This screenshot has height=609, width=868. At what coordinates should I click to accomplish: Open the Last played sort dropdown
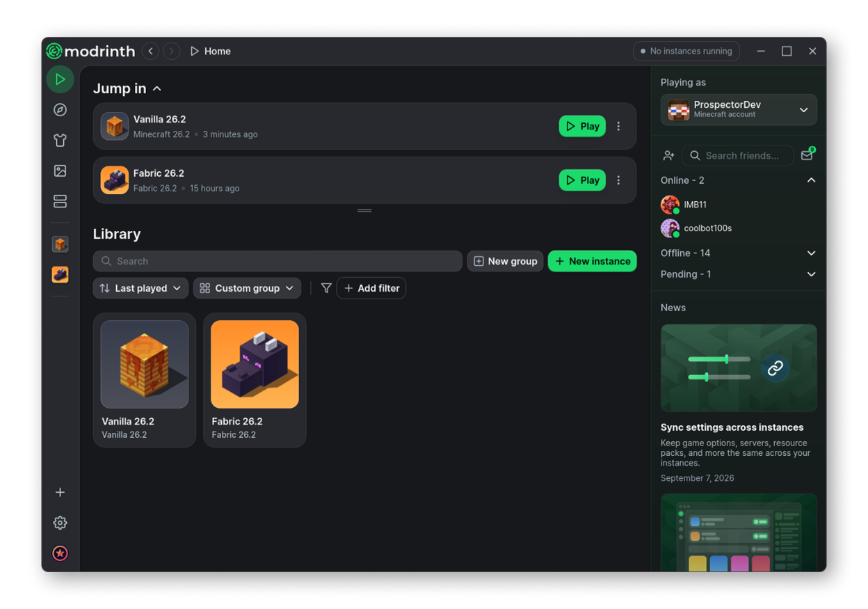pos(140,288)
